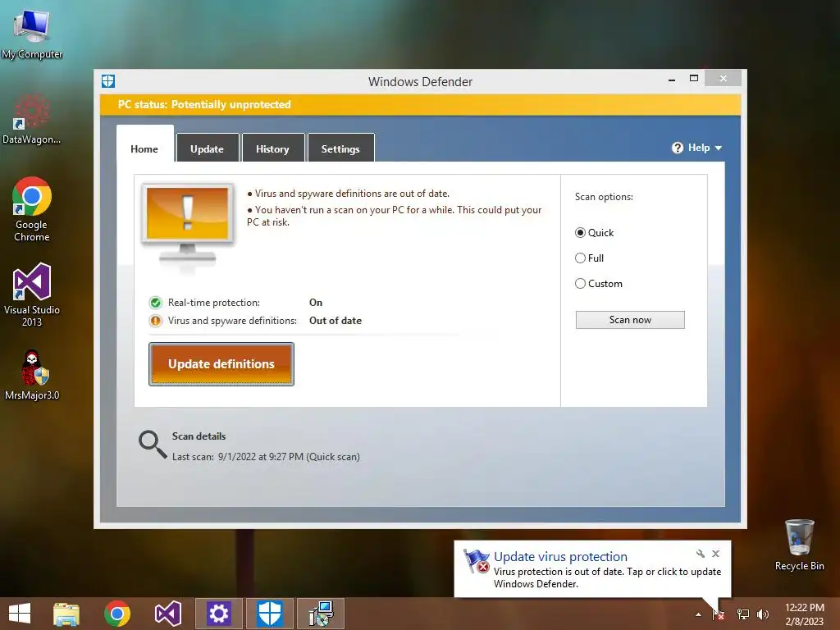Click the 'You haven't run a scan' message
840x630 pixels.
(x=395, y=216)
